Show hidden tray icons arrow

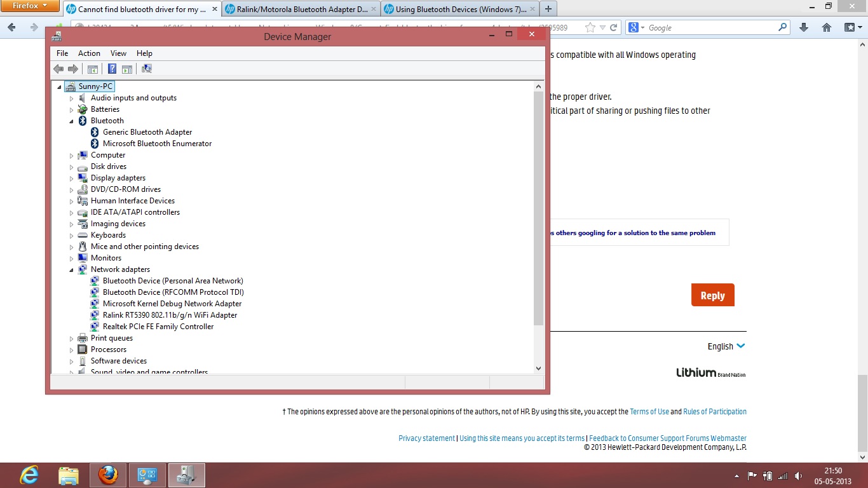coord(736,475)
